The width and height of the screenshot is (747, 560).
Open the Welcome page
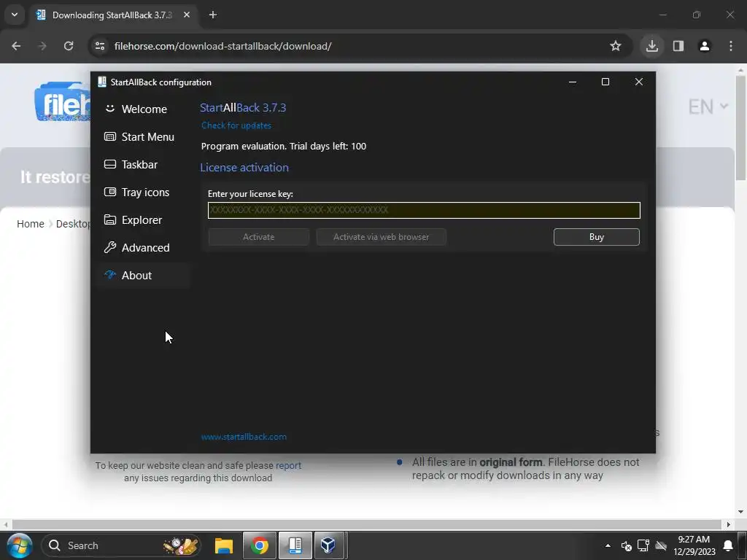(144, 109)
